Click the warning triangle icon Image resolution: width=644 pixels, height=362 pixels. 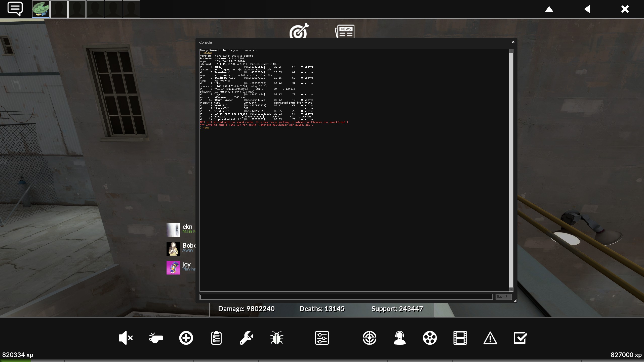click(x=490, y=338)
